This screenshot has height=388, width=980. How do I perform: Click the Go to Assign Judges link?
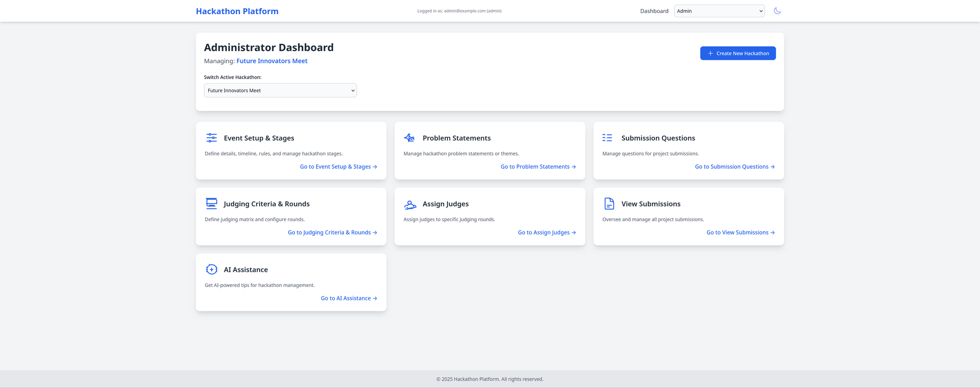tap(546, 233)
